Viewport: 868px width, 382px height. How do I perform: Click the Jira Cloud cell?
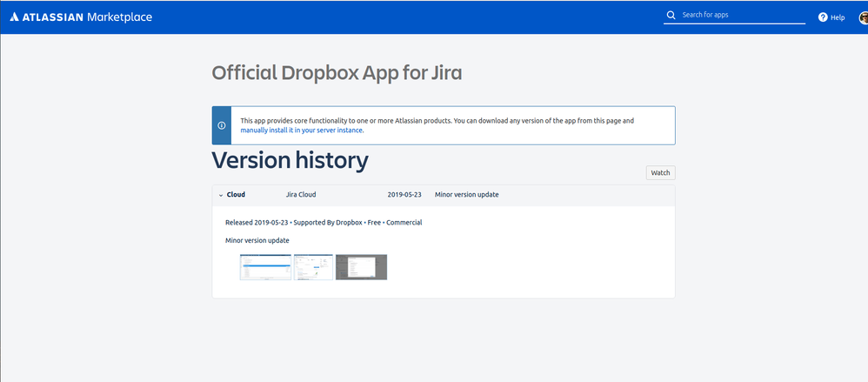tap(301, 195)
